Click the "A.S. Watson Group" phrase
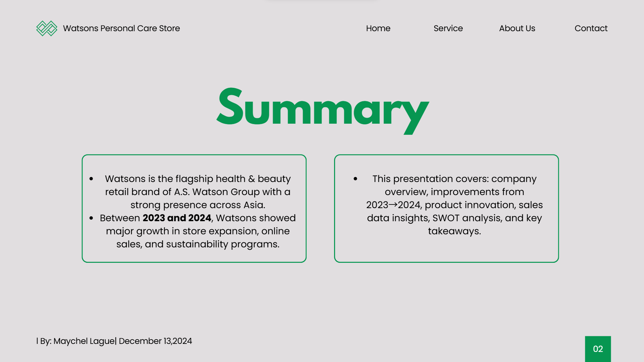Screen dimensions: 644x362 (217, 192)
